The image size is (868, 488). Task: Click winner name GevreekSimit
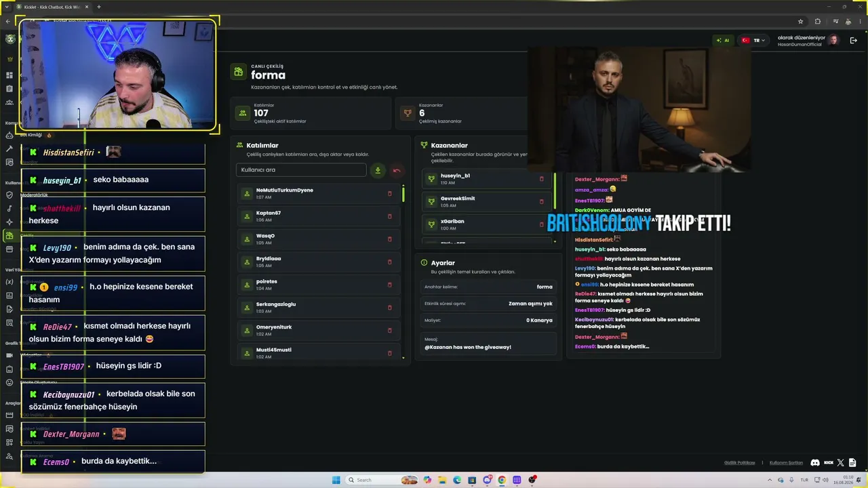coord(458,199)
